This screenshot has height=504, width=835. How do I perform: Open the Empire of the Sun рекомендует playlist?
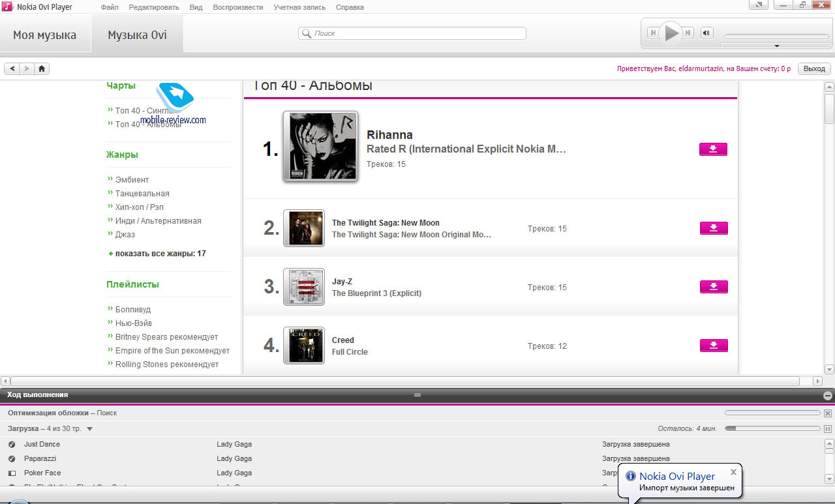pos(172,351)
